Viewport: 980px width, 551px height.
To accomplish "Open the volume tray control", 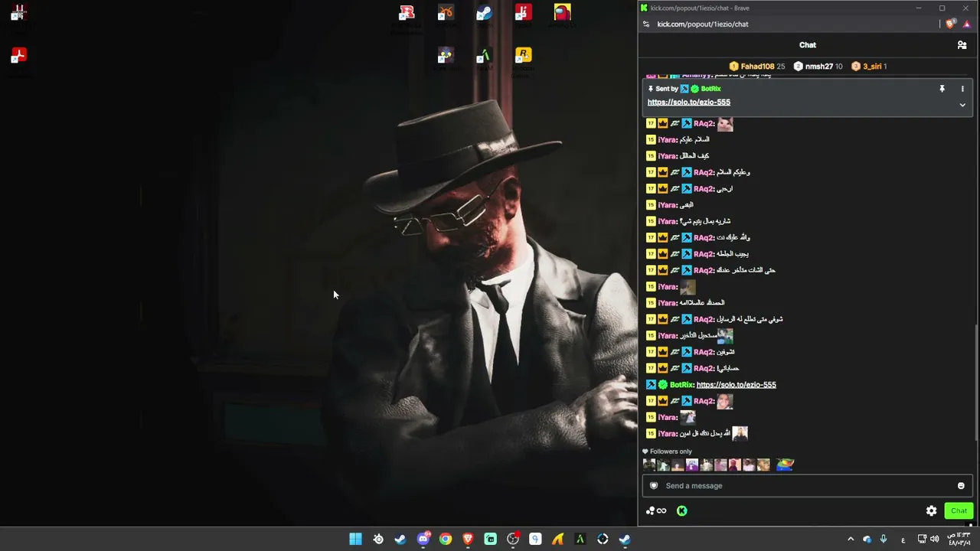I will [x=934, y=540].
